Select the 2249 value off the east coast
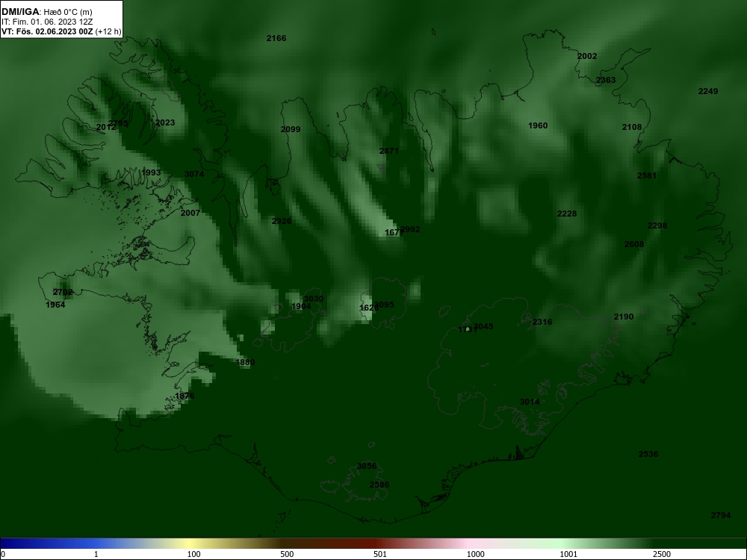747x560 pixels. coord(708,91)
